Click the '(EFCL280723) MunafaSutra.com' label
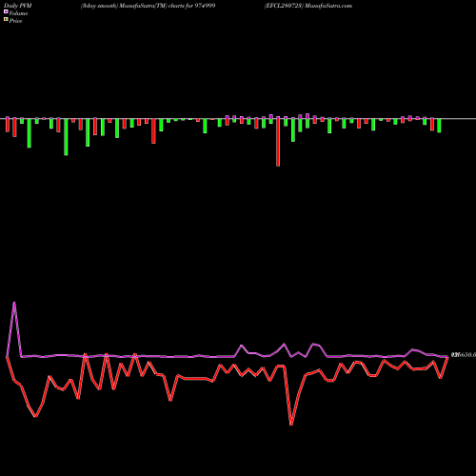The height and width of the screenshot is (476, 476). click(x=308, y=6)
